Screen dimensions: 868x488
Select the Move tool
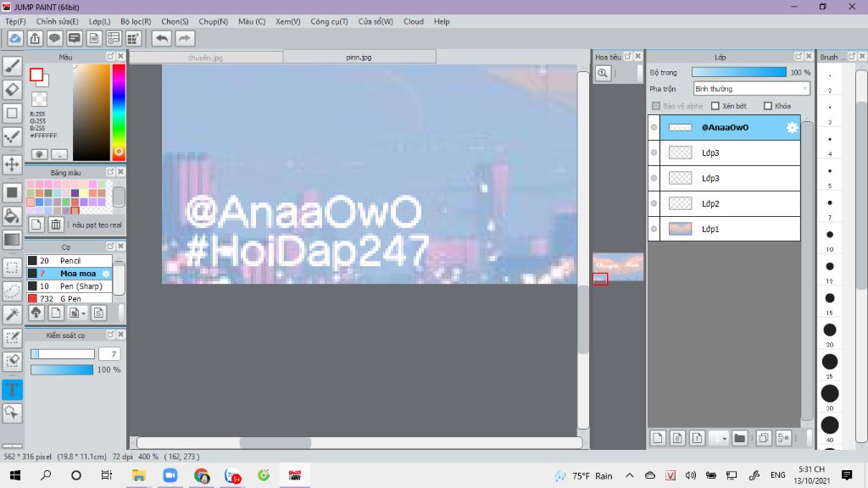tap(12, 164)
